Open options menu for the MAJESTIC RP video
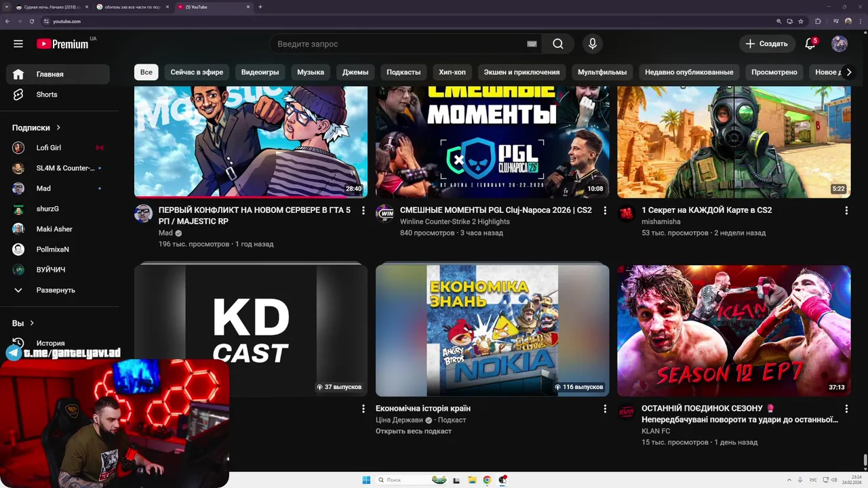This screenshot has height=488, width=868. [x=363, y=211]
